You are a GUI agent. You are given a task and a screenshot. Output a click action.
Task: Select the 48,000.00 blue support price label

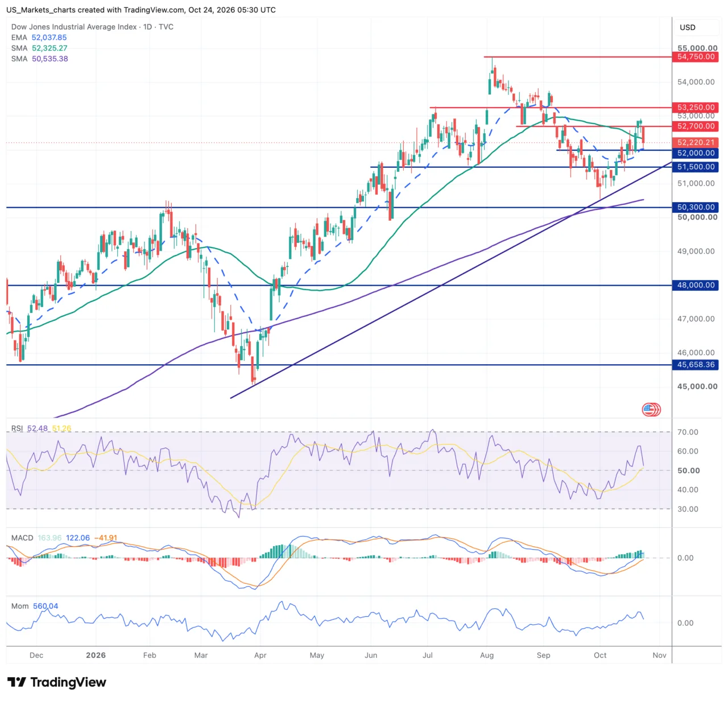(x=696, y=285)
